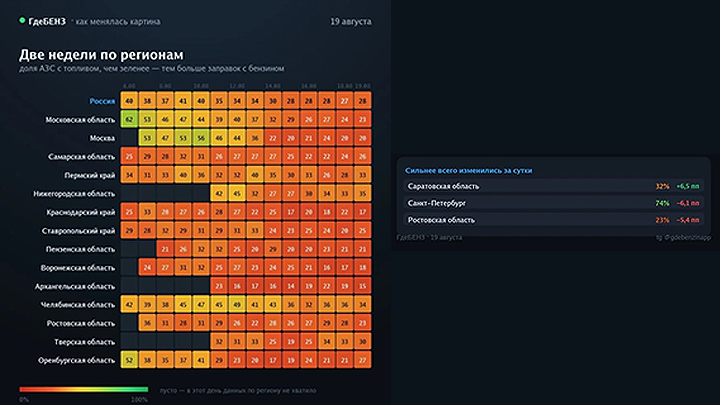The height and width of the screenshot is (405, 720).
Task: Click the 62 cell in Московская область row
Action: pos(129,119)
